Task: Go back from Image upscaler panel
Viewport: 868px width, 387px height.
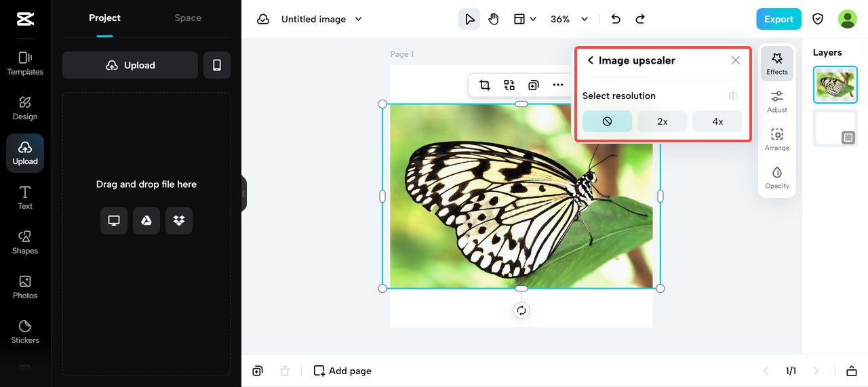Action: (590, 60)
